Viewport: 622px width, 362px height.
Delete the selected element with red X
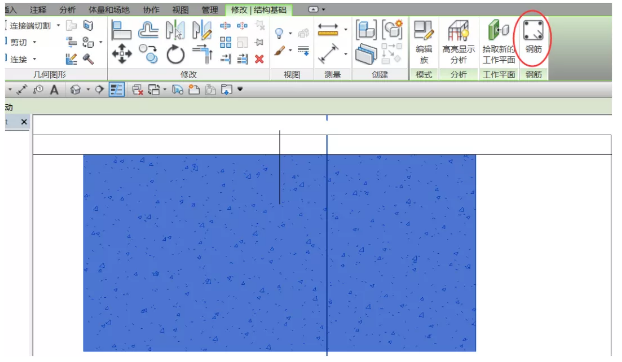coord(259,59)
